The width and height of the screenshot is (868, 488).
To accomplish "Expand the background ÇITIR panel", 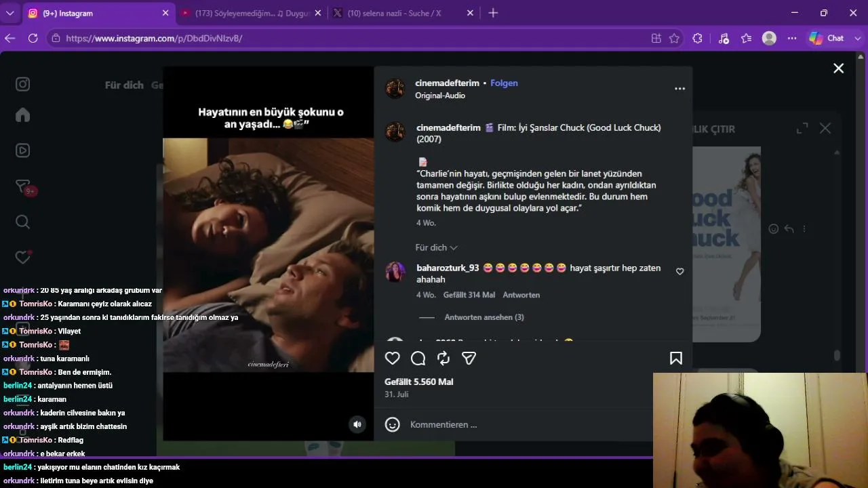I will pos(802,128).
